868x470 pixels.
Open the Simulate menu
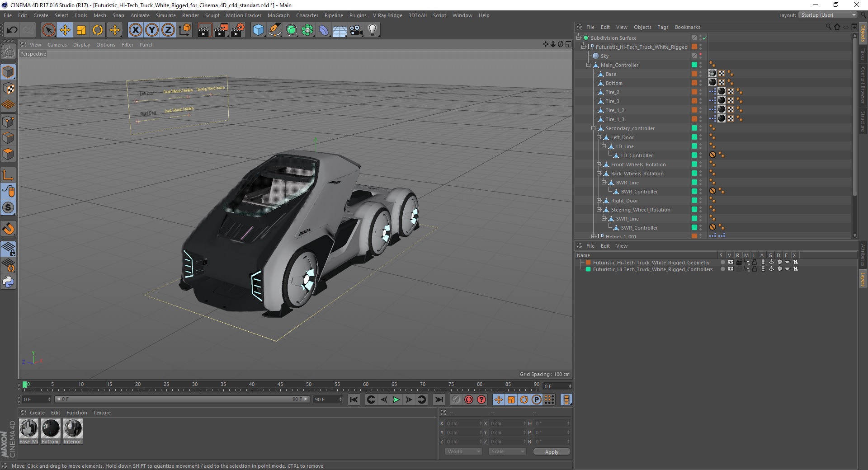pos(166,15)
